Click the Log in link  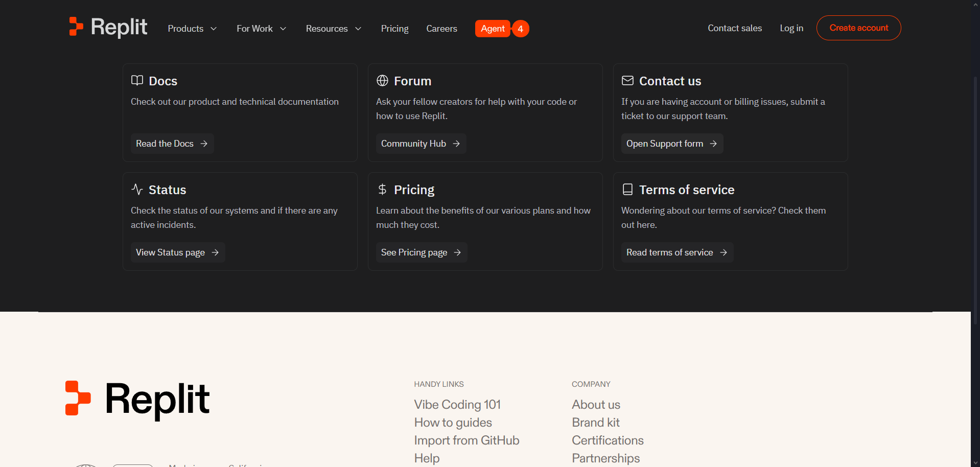pos(791,28)
